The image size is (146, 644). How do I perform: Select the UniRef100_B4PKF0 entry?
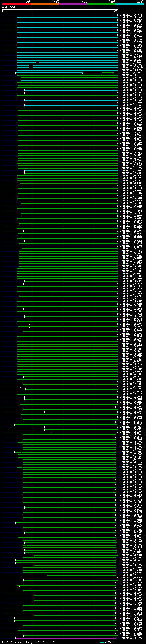tap(131, 251)
